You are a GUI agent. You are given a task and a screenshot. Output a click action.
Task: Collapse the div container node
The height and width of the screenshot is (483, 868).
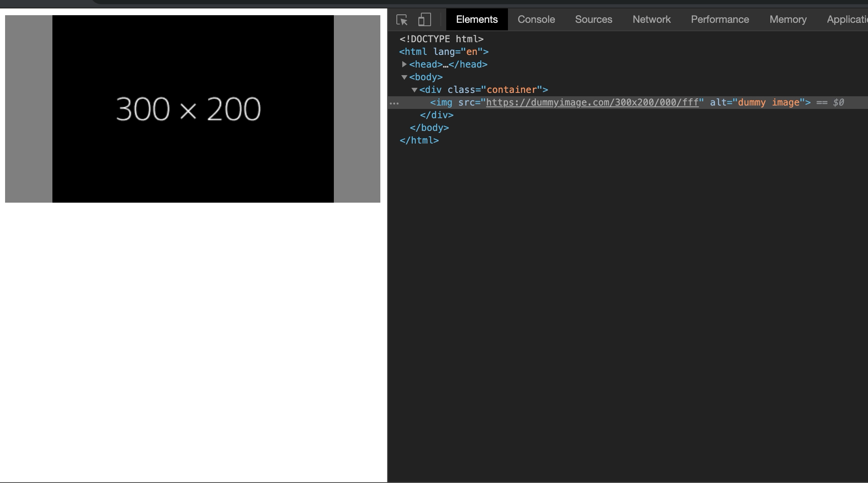pyautogui.click(x=415, y=90)
